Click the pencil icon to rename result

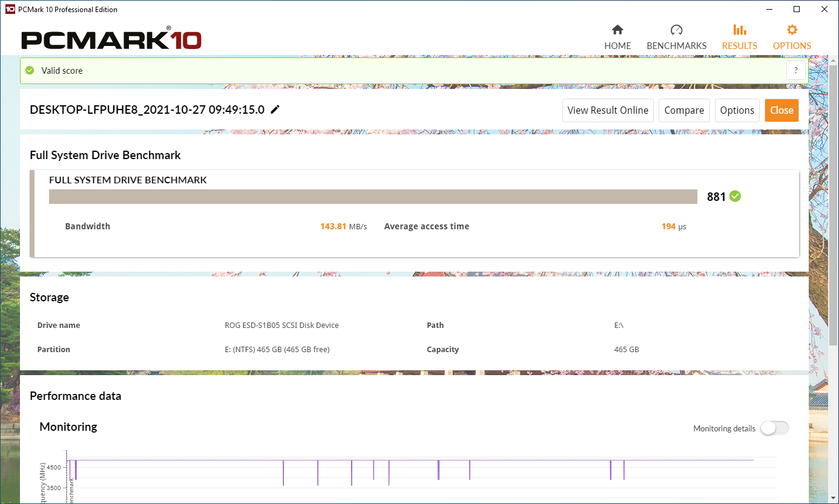(x=275, y=110)
